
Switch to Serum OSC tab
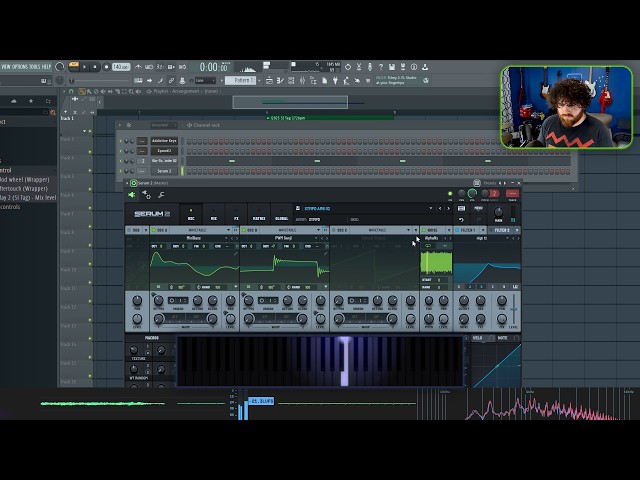tap(191, 214)
